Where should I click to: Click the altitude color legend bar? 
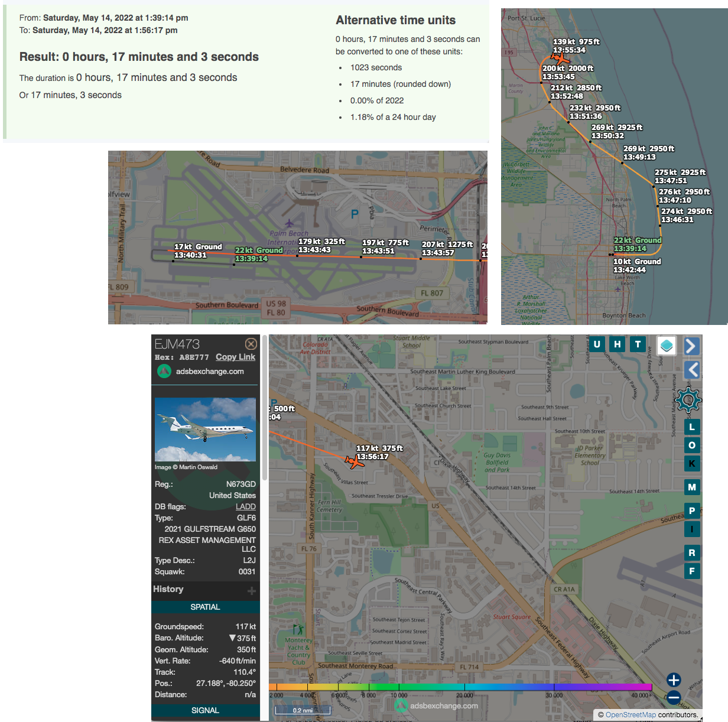pos(460,687)
